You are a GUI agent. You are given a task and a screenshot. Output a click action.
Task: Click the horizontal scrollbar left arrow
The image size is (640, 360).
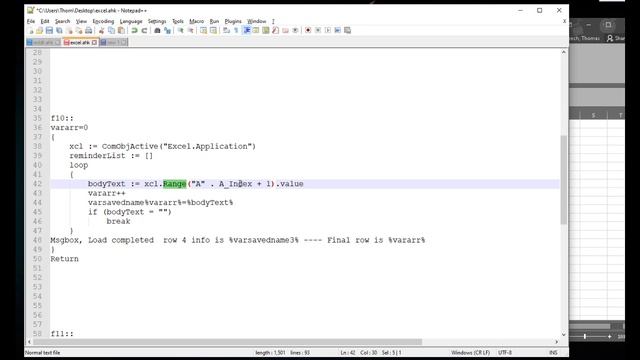(x=29, y=342)
